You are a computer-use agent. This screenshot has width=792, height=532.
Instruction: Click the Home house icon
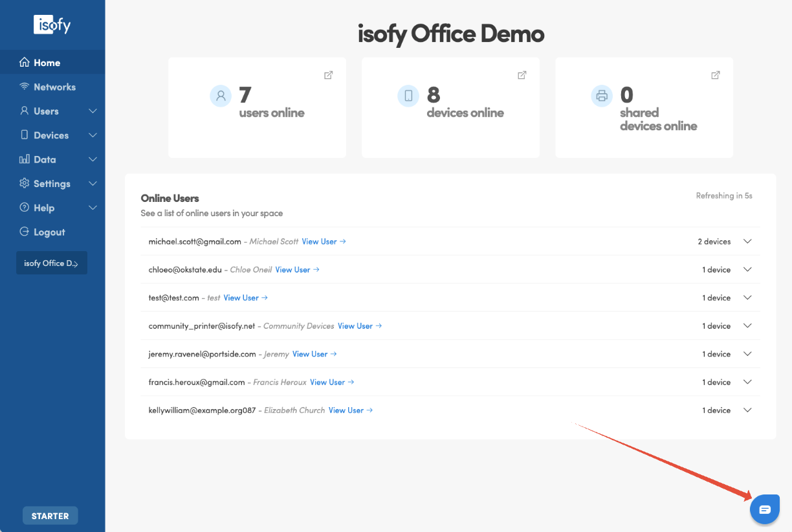[x=25, y=63]
